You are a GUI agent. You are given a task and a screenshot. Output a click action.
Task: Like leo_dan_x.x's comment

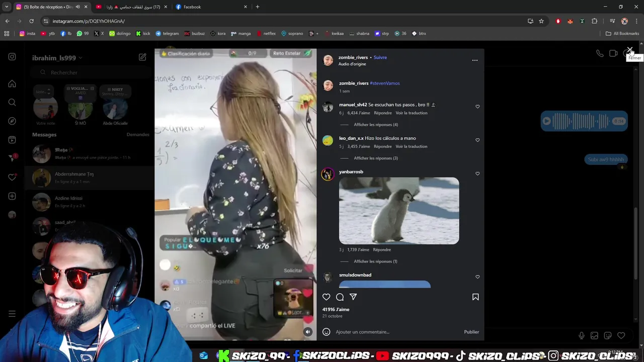click(477, 140)
